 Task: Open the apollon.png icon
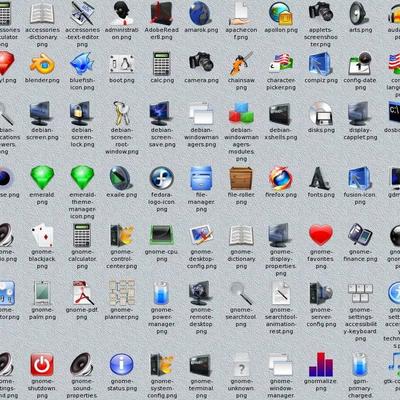coord(281,13)
